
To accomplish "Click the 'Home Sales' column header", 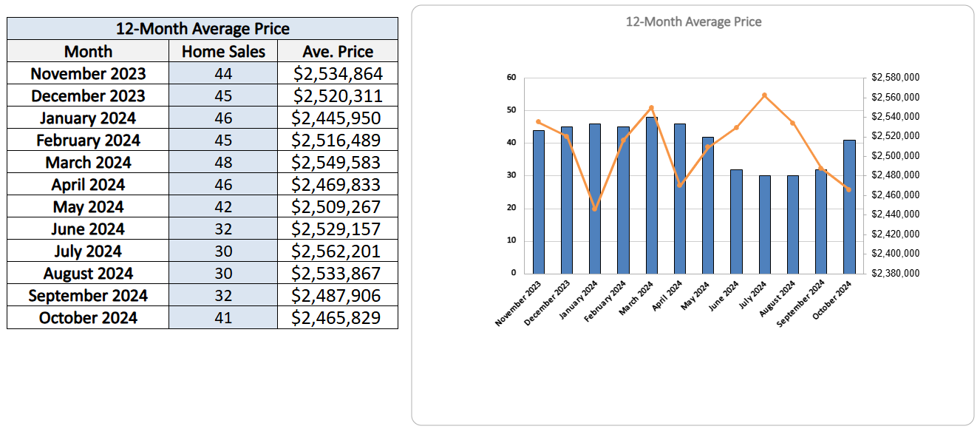I will point(223,51).
